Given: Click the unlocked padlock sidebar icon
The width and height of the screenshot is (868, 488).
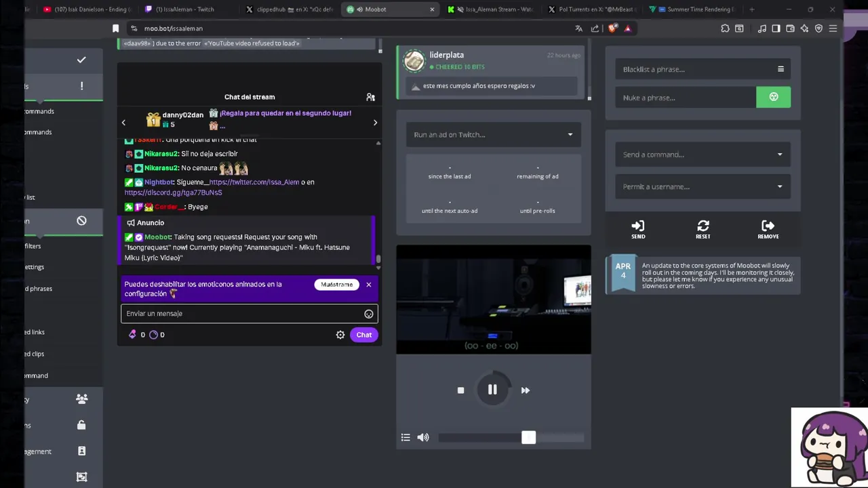Looking at the screenshot, I should pos(81,425).
